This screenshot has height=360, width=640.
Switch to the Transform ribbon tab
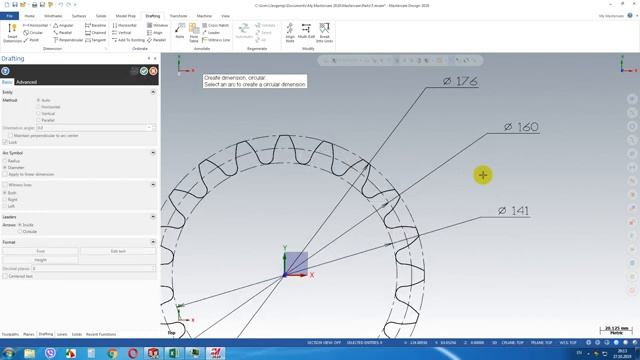coord(178,16)
